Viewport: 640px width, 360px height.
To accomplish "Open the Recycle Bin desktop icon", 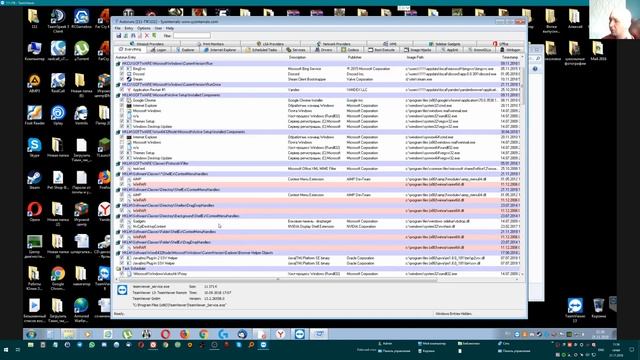I will [598, 308].
